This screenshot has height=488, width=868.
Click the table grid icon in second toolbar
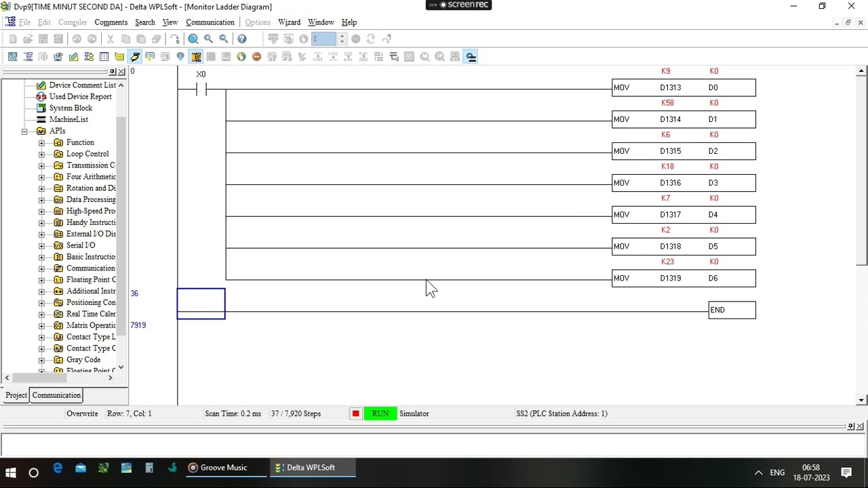coord(104,57)
